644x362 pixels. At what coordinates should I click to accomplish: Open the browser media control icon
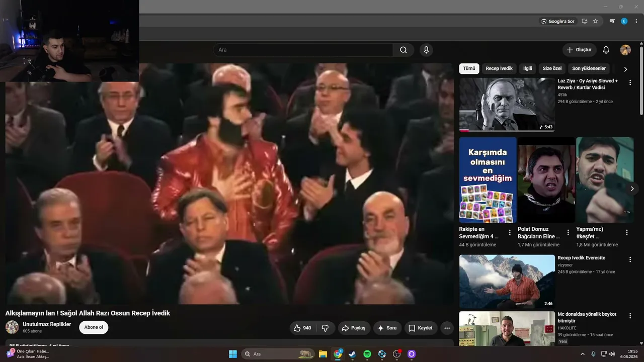pyautogui.click(x=612, y=21)
